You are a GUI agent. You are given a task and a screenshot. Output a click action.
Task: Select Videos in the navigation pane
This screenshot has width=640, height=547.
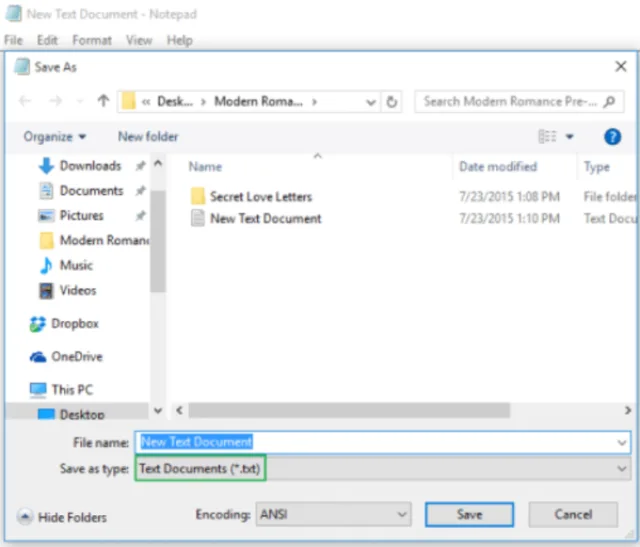(x=78, y=291)
